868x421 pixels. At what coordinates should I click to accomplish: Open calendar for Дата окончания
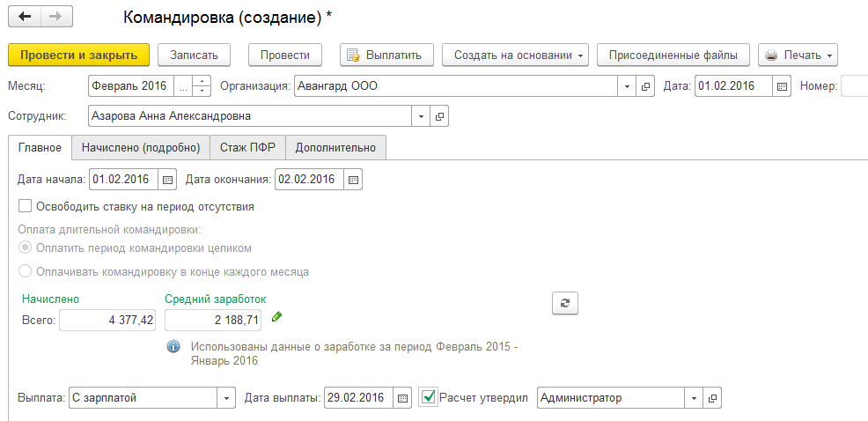(353, 180)
